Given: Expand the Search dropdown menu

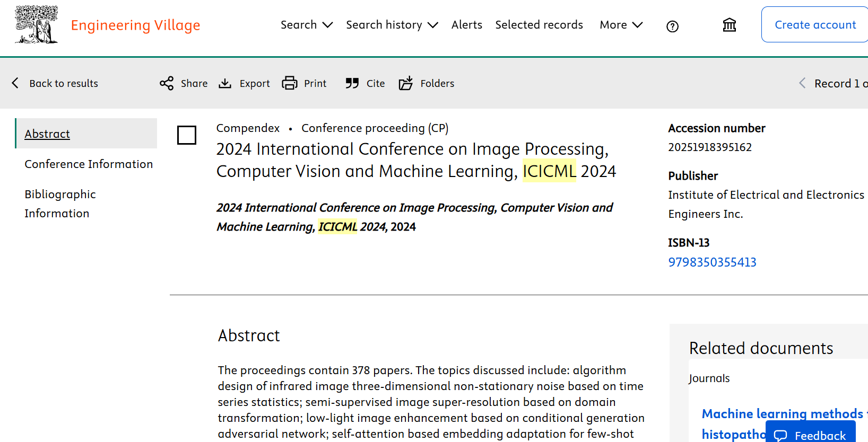Looking at the screenshot, I should tap(307, 25).
